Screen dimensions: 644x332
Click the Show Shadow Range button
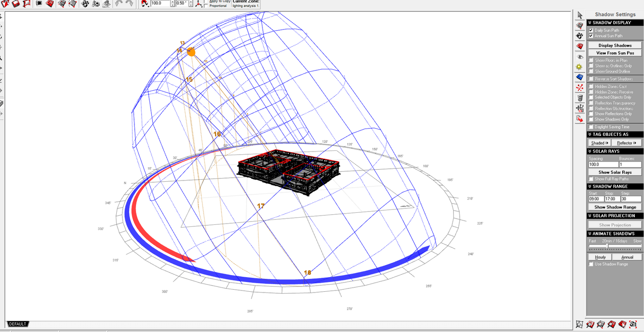615,207
